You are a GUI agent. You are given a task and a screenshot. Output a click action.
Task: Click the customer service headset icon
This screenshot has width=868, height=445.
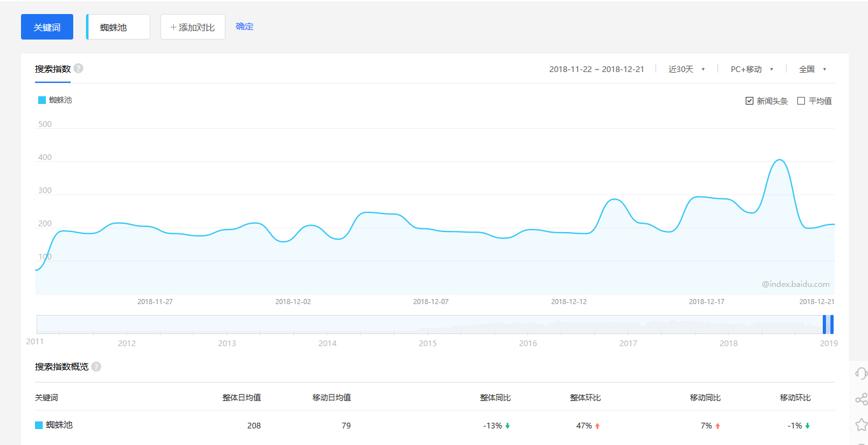(x=861, y=374)
